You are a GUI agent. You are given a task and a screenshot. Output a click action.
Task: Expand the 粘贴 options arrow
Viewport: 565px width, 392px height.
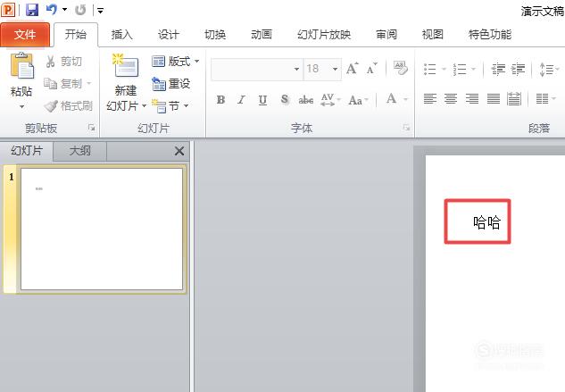click(21, 107)
